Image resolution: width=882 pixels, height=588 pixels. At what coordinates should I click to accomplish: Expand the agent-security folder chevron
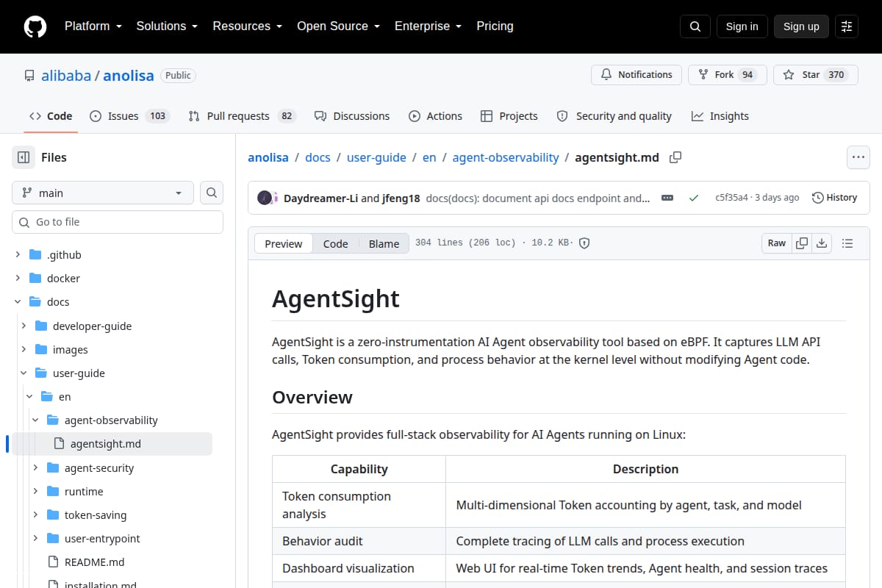(35, 468)
